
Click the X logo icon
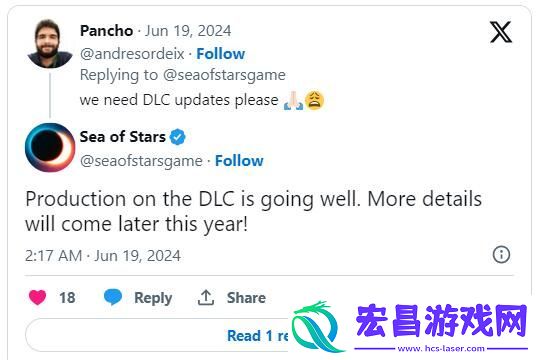pyautogui.click(x=501, y=32)
